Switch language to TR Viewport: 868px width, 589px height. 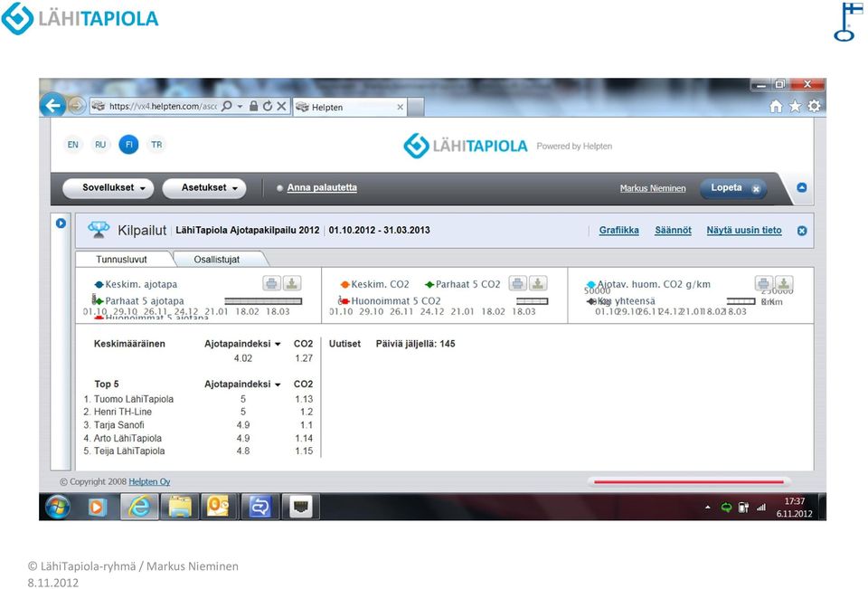click(x=156, y=145)
